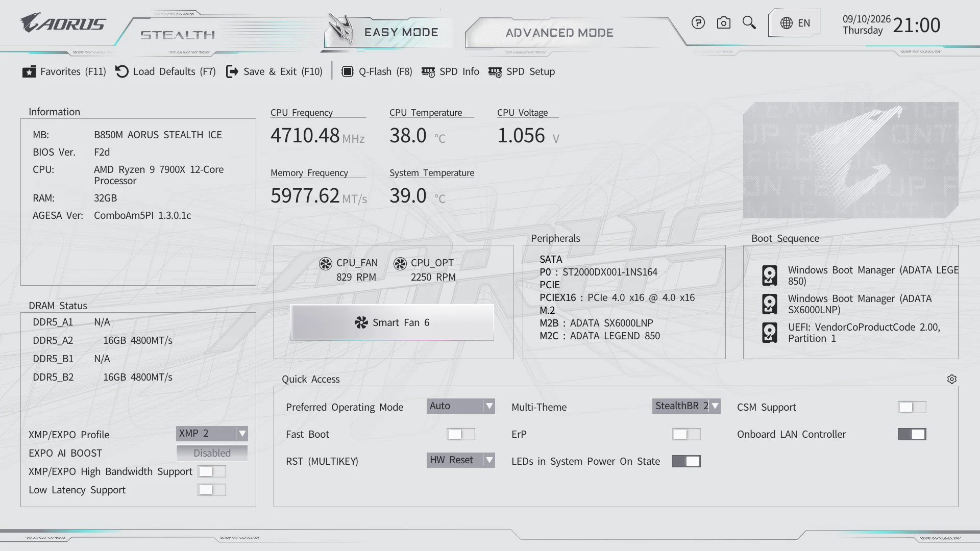Switch to the Advanced Mode tab
The width and height of the screenshot is (980, 551).
559,33
